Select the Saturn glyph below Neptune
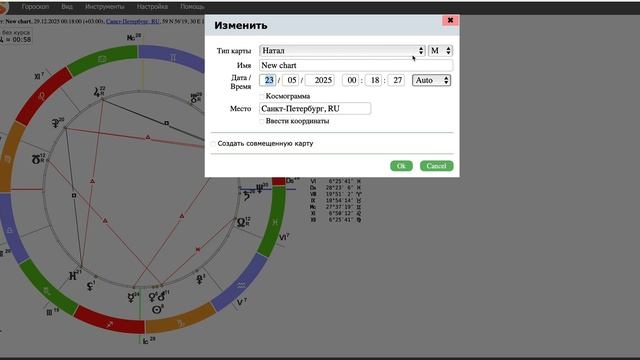Viewport: 640px width, 360px height. [247, 196]
